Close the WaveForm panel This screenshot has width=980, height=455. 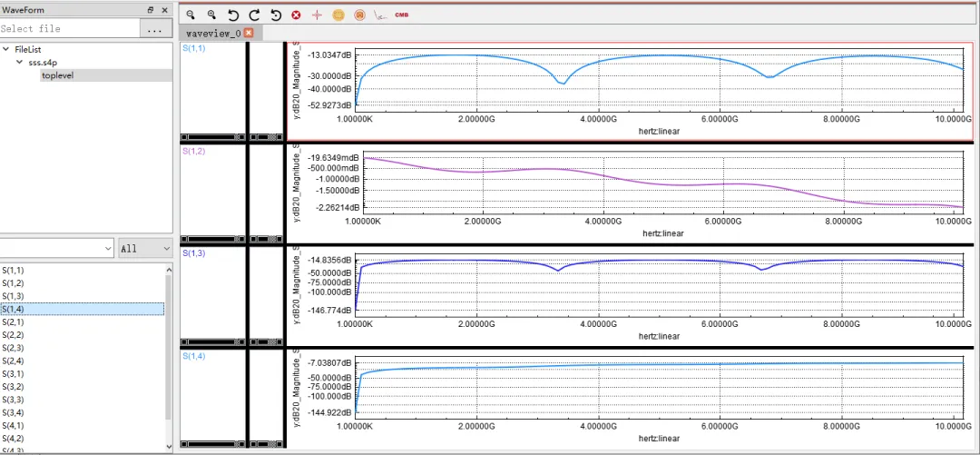164,10
